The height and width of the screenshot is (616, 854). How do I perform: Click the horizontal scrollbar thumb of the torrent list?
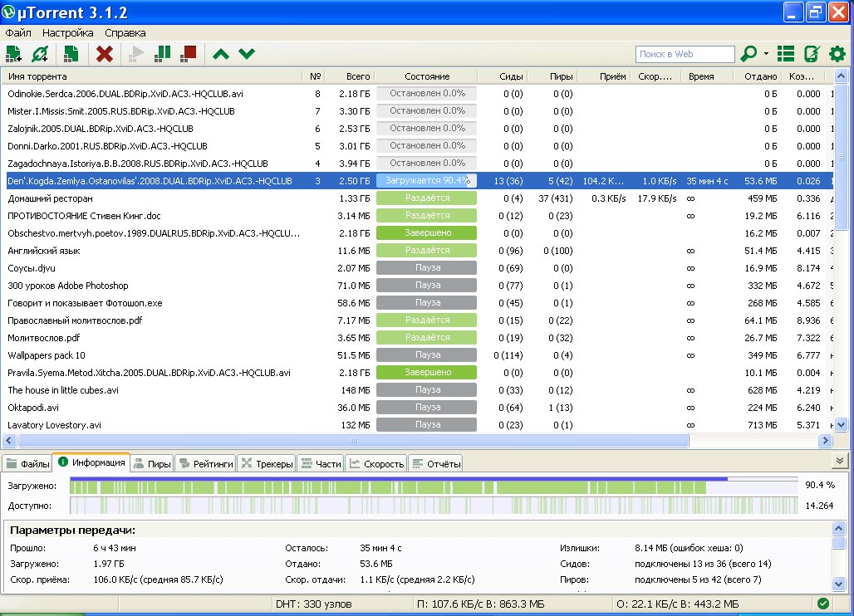click(353, 440)
